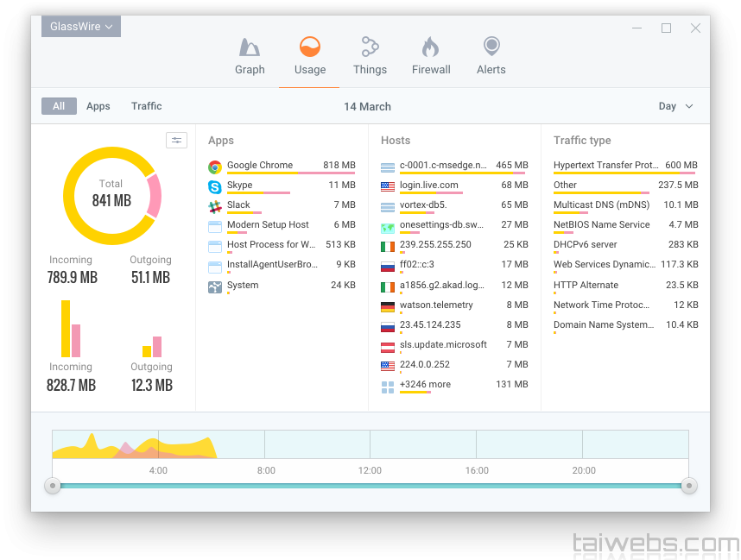Viewport: 741px width, 560px height.
Task: Open the usage filter settings icon
Action: 176,141
